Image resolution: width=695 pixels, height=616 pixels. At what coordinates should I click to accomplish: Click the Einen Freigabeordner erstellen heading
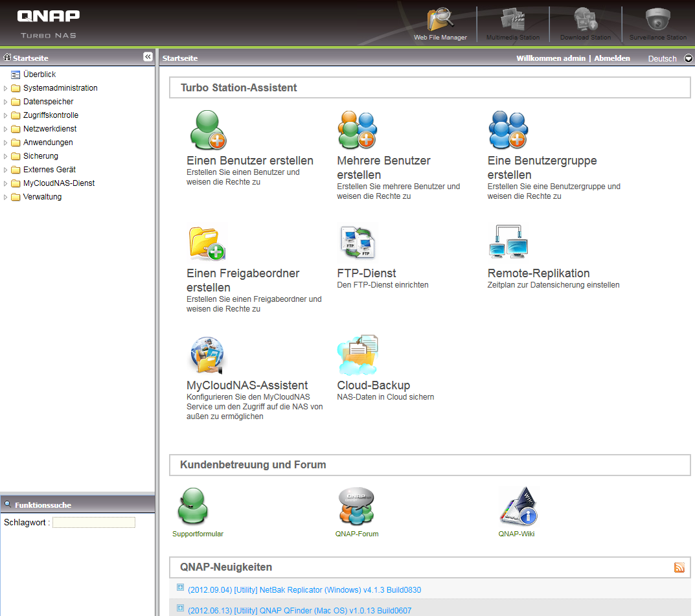click(243, 280)
